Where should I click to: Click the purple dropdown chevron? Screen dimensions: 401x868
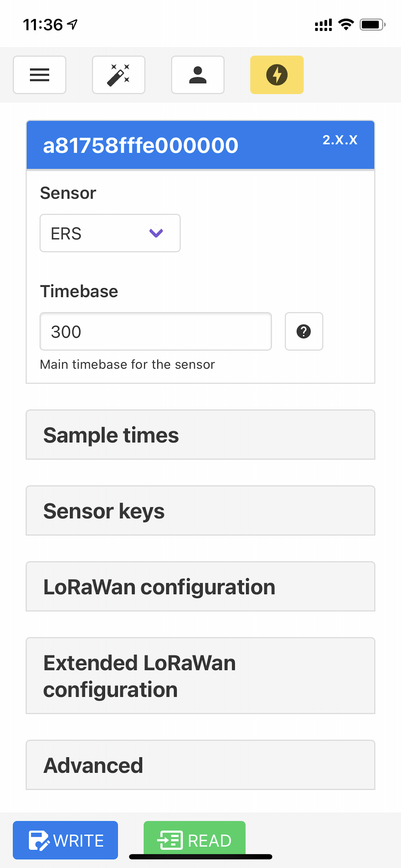click(x=156, y=232)
